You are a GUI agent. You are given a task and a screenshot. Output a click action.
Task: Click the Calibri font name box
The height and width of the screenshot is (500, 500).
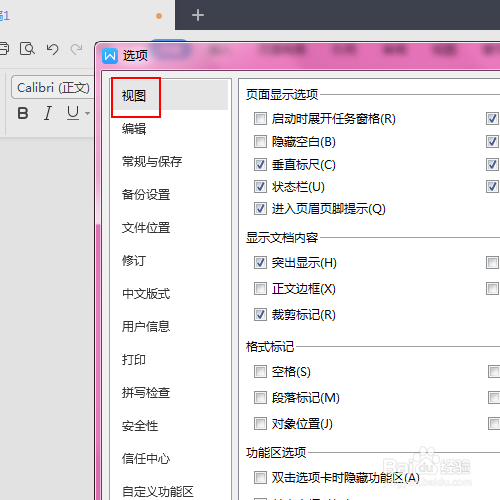53,87
